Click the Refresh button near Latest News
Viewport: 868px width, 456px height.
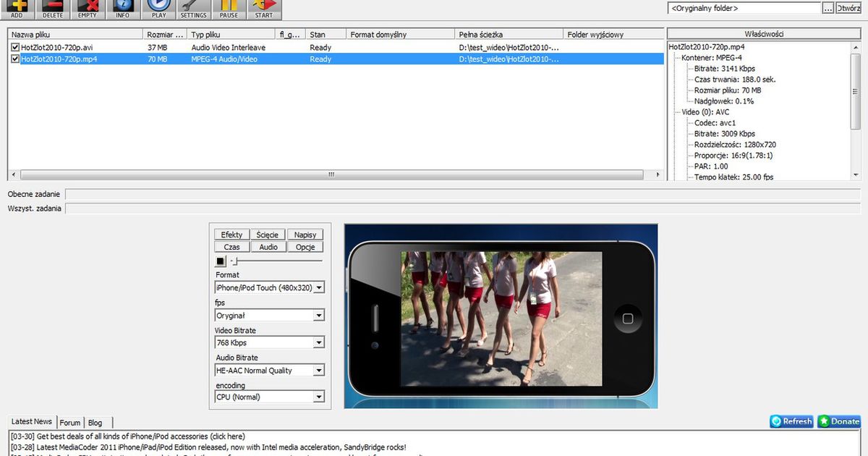(x=791, y=421)
